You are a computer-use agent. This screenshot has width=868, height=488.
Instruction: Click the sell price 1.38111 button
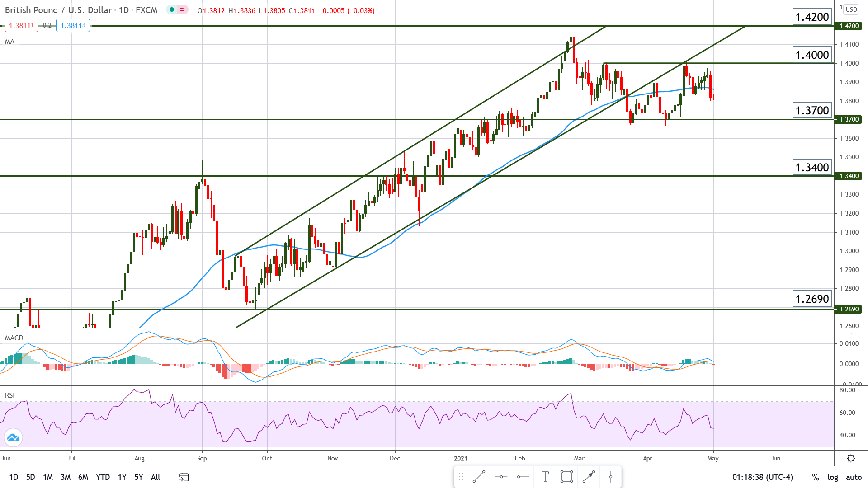[22, 25]
